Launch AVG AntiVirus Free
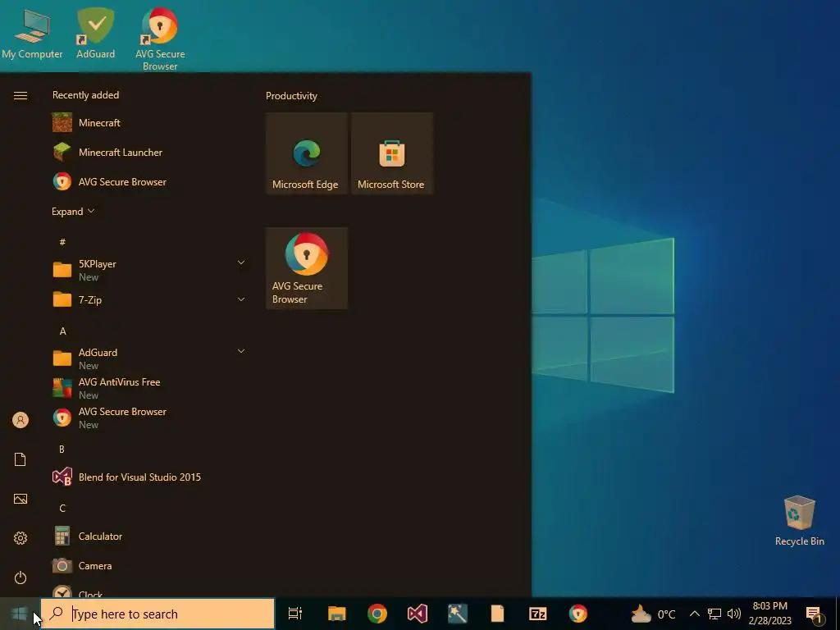The width and height of the screenshot is (840, 630). tap(148, 388)
